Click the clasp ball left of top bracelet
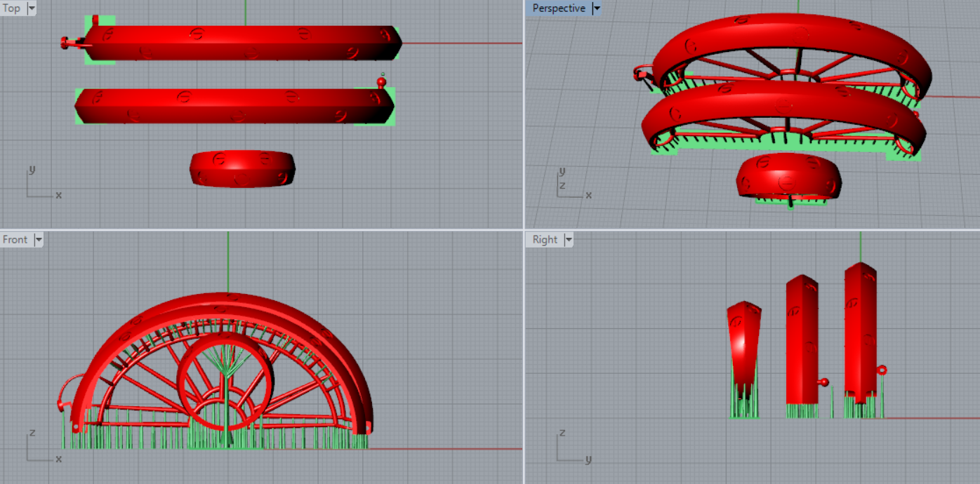This screenshot has width=980, height=484. pyautogui.click(x=65, y=43)
